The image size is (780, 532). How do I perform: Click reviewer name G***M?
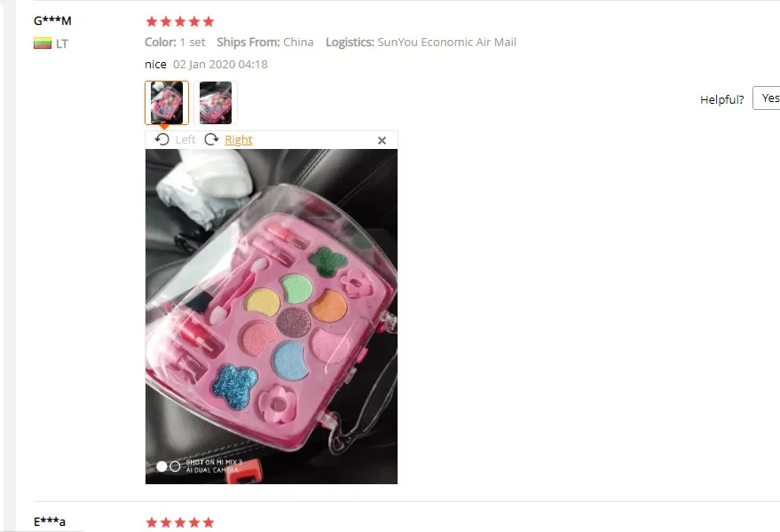click(x=52, y=20)
